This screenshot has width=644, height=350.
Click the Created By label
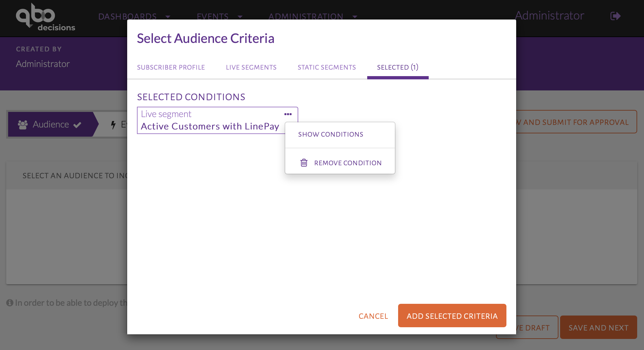(39, 49)
